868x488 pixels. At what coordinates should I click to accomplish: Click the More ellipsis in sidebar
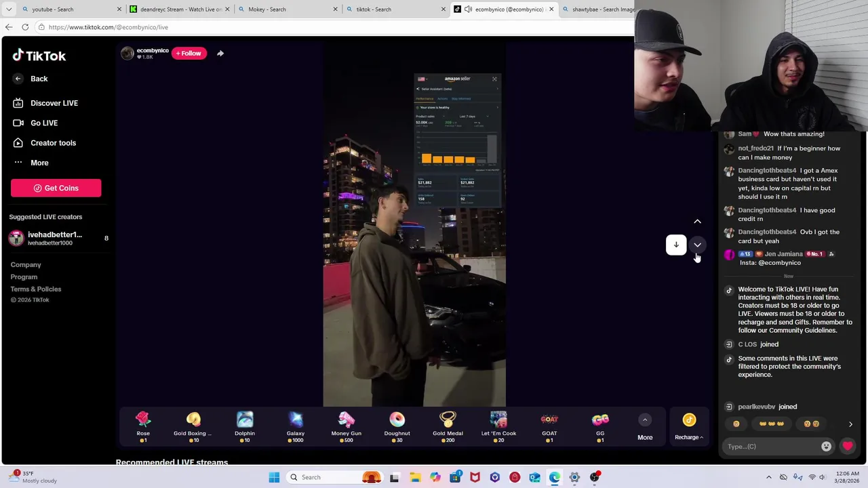[18, 163]
